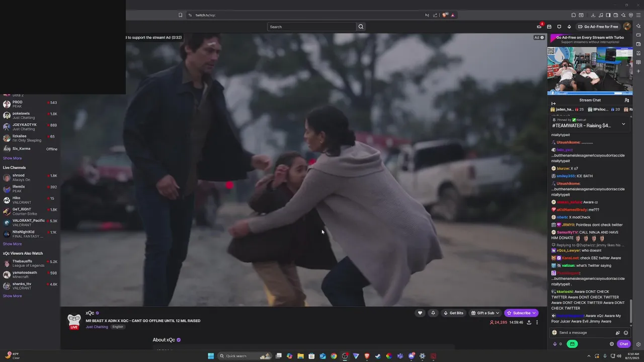Open the emote picker smiley icon
The width and height of the screenshot is (644, 362).
[x=626, y=333]
